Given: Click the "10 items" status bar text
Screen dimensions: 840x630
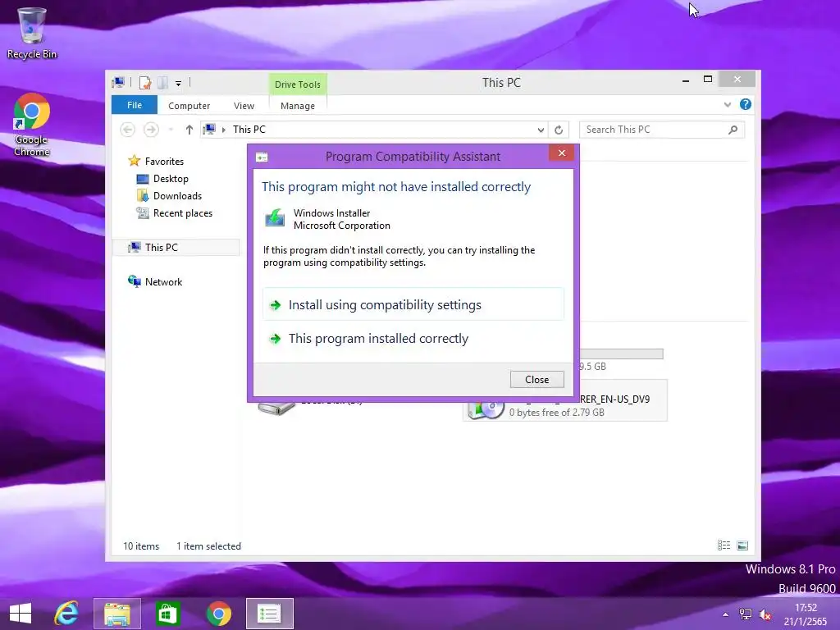Looking at the screenshot, I should pyautogui.click(x=141, y=546).
